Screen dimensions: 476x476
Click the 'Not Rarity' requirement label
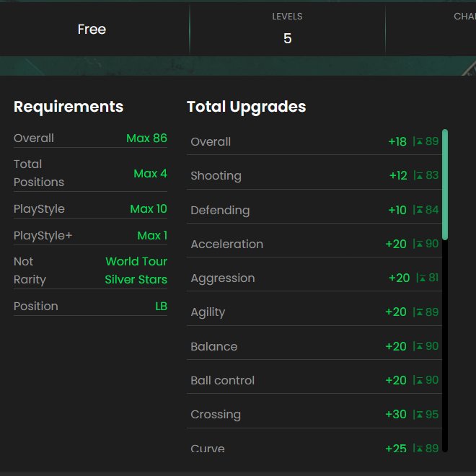[30, 270]
